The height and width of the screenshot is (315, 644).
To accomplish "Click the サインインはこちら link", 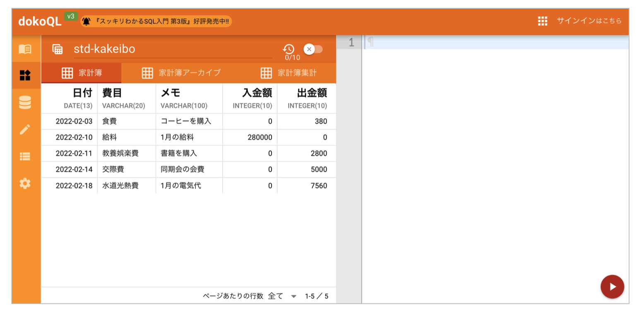I will pos(589,21).
